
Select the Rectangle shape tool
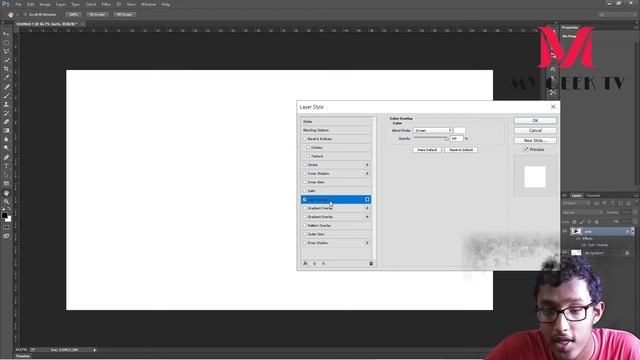[6, 183]
